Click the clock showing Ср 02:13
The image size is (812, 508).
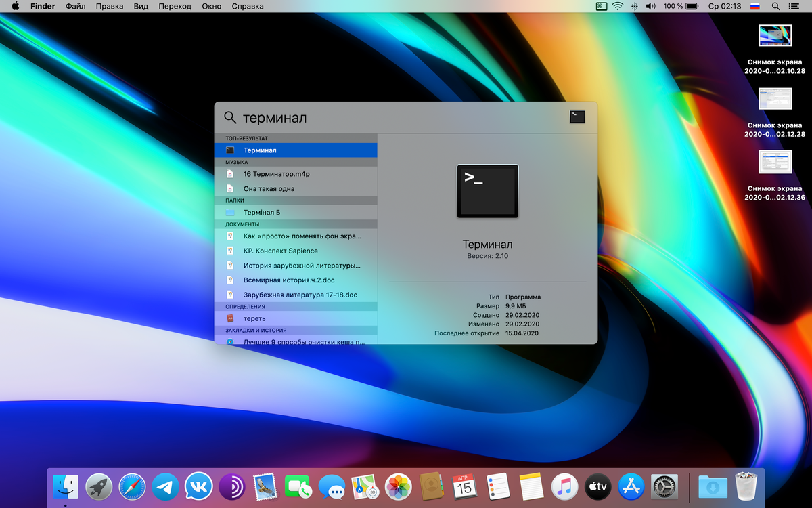725,6
